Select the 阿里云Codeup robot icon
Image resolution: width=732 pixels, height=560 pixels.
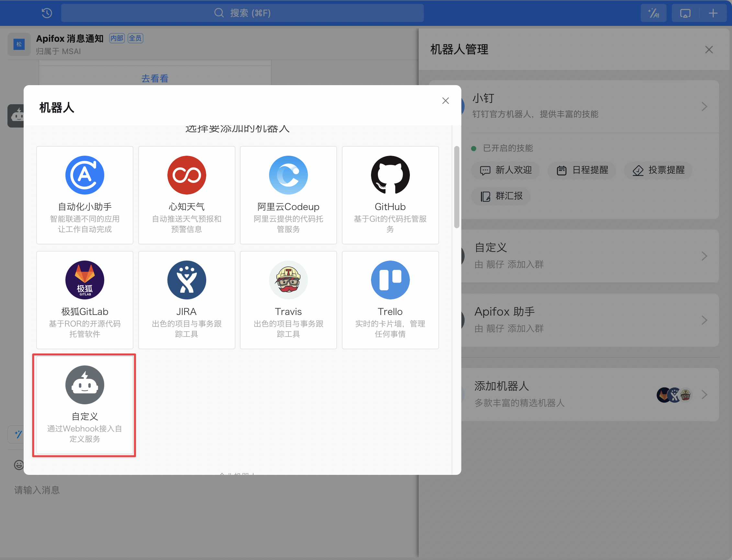click(288, 175)
